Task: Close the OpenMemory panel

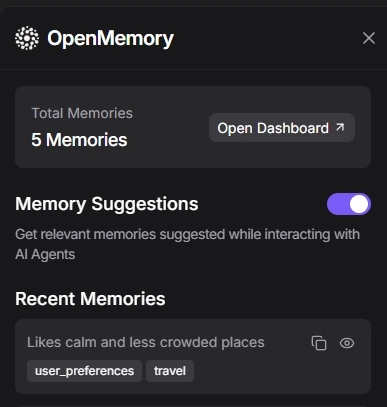Action: click(369, 38)
